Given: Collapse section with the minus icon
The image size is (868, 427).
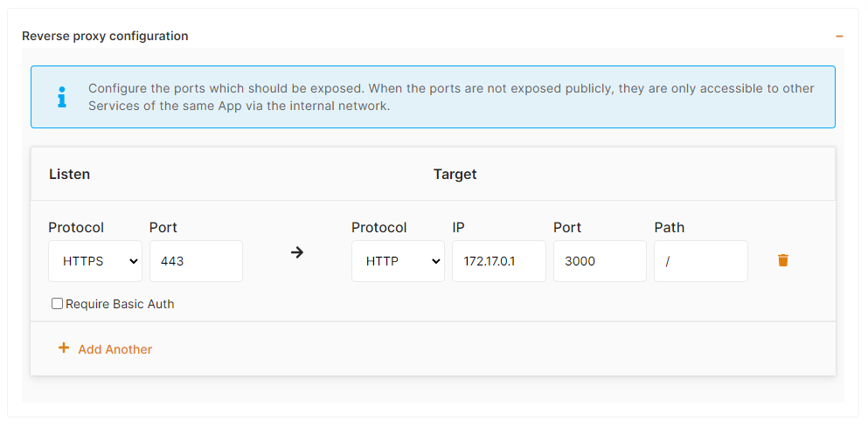Looking at the screenshot, I should [839, 37].
